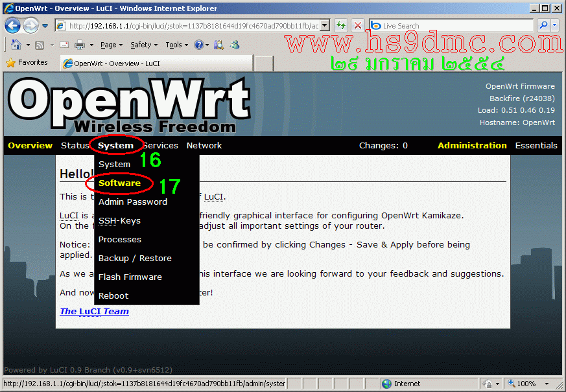
Task: Switch to Essentials mode
Action: pos(536,145)
